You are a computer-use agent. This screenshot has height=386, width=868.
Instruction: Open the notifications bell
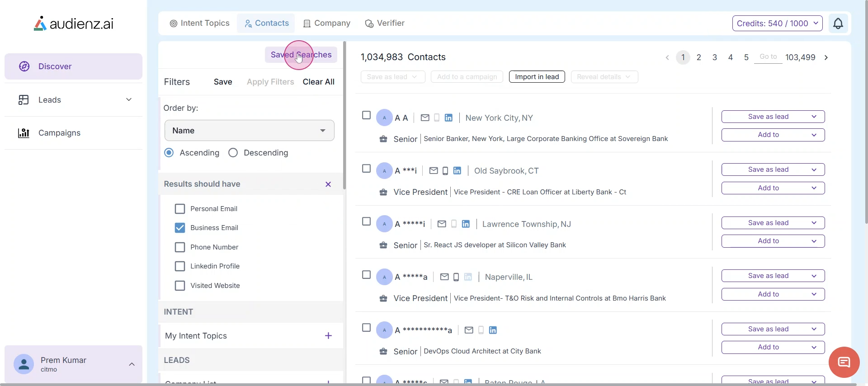click(x=838, y=24)
